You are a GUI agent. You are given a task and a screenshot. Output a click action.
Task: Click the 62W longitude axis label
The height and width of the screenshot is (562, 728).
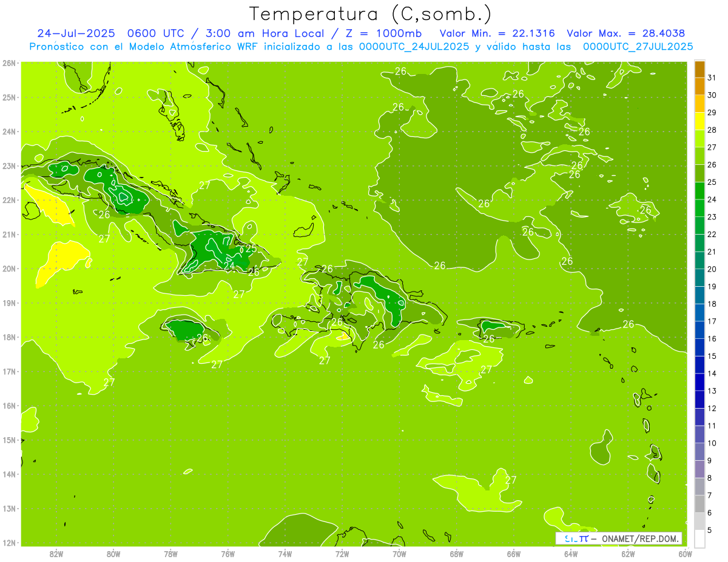coord(628,554)
